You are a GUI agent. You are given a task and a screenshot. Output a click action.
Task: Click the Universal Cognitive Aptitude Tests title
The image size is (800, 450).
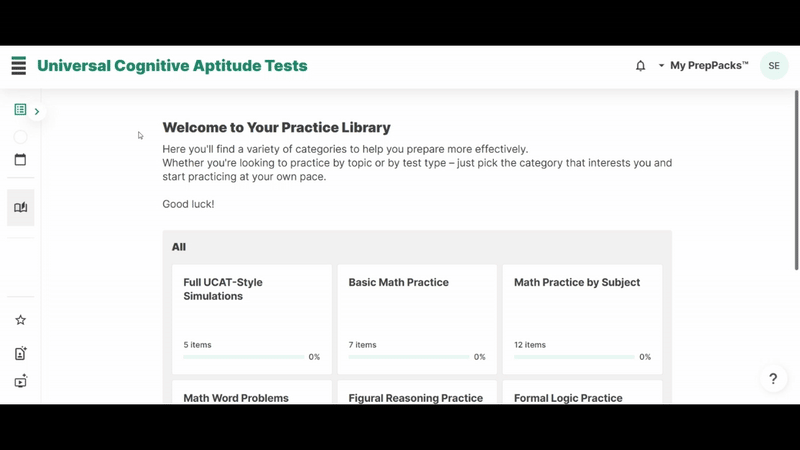pyautogui.click(x=172, y=66)
